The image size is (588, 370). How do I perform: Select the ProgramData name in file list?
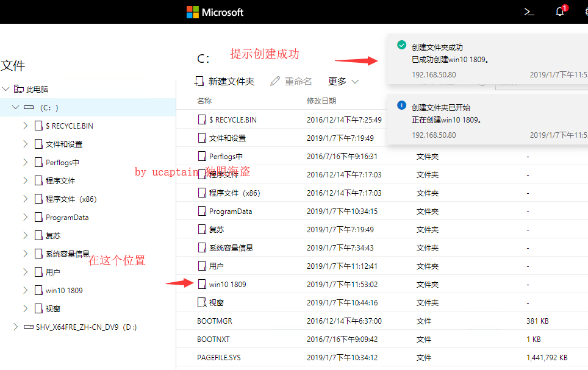[231, 212]
